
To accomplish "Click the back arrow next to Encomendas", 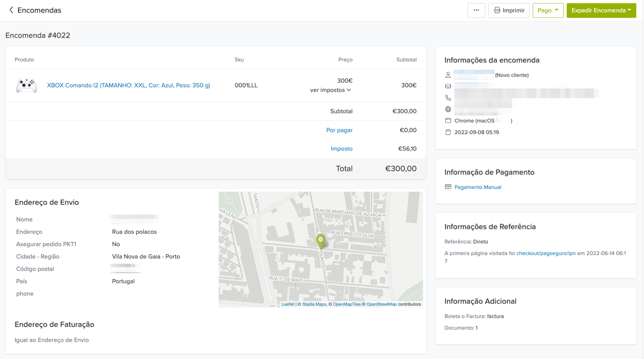I will coord(11,10).
